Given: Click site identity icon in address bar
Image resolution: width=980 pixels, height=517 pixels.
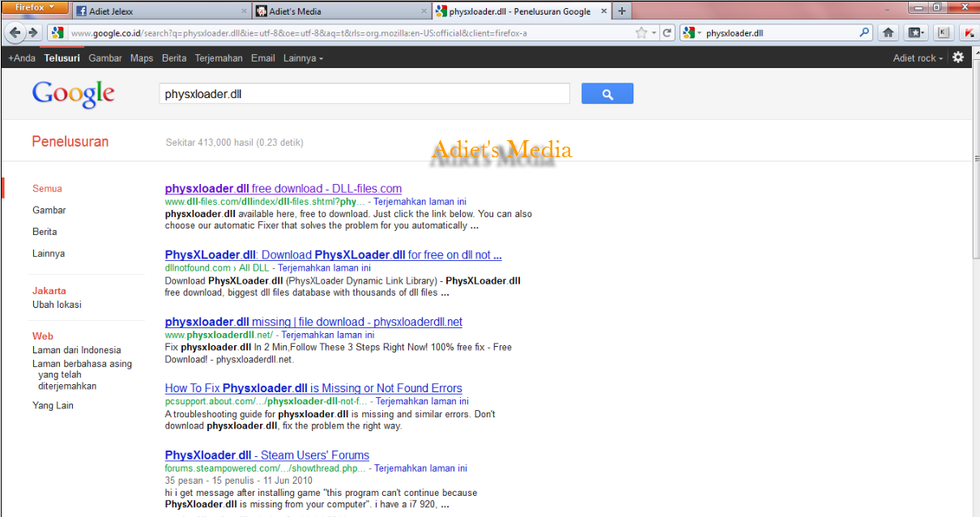Looking at the screenshot, I should pos(57,33).
